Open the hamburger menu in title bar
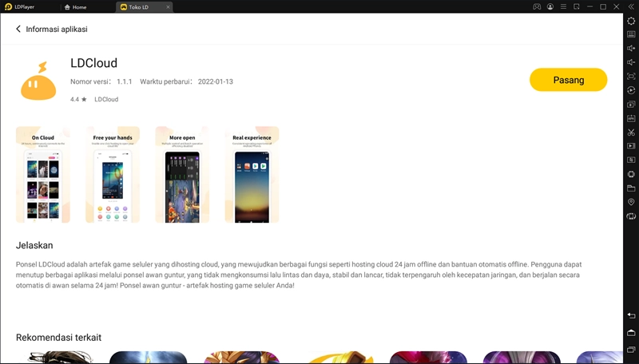Viewport: 639px width, 364px height. pos(563,7)
